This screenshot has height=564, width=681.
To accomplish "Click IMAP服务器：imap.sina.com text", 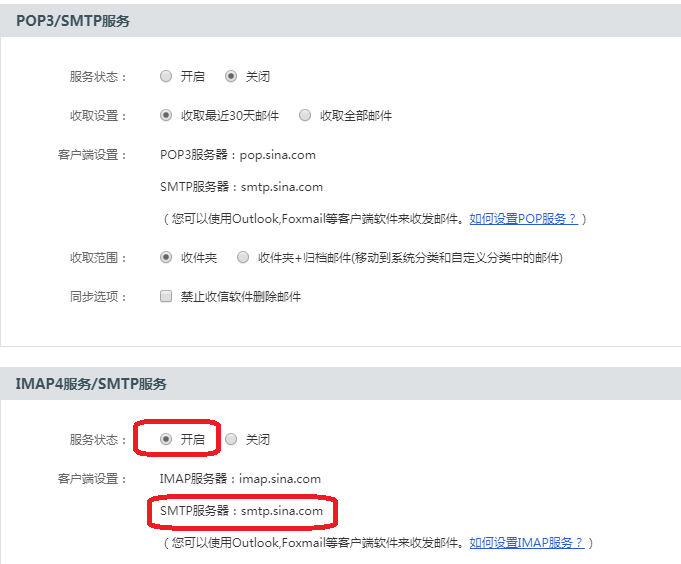I will 240,479.
